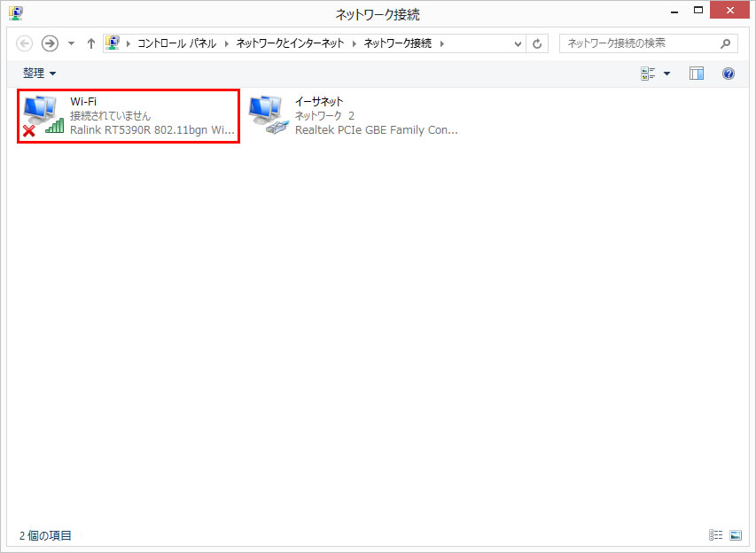
Task: Minimize the ネットワーク接続 window
Action: click(x=674, y=12)
